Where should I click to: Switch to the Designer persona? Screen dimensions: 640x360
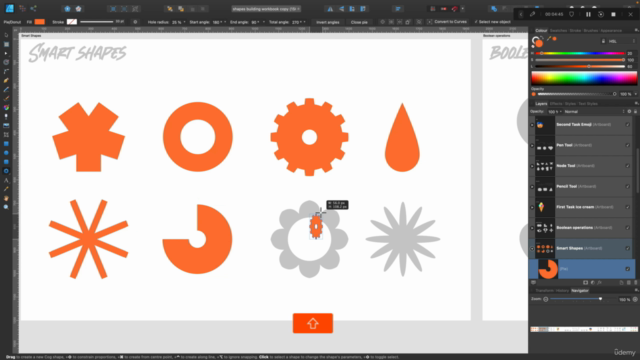click(9, 8)
